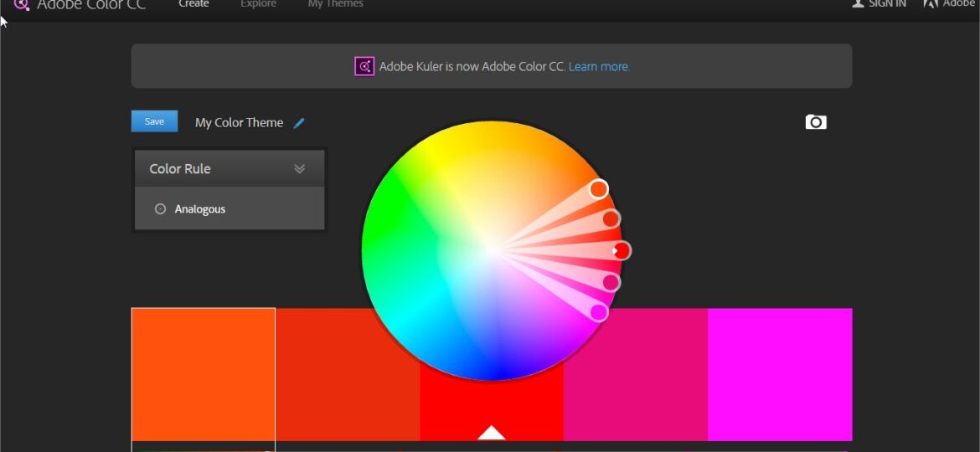Click the My Color Theme title text
The width and height of the screenshot is (980, 452).
click(239, 122)
